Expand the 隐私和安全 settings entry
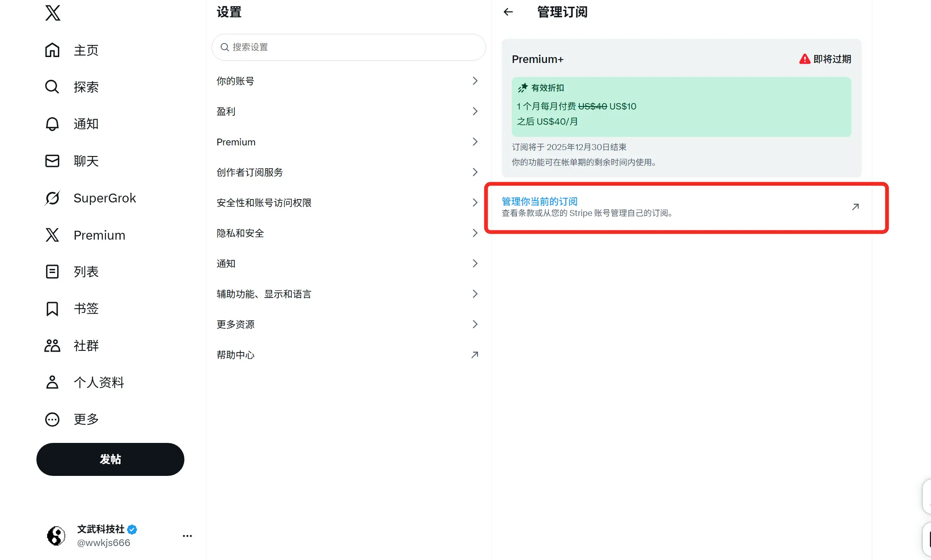The width and height of the screenshot is (931, 560). click(x=348, y=233)
